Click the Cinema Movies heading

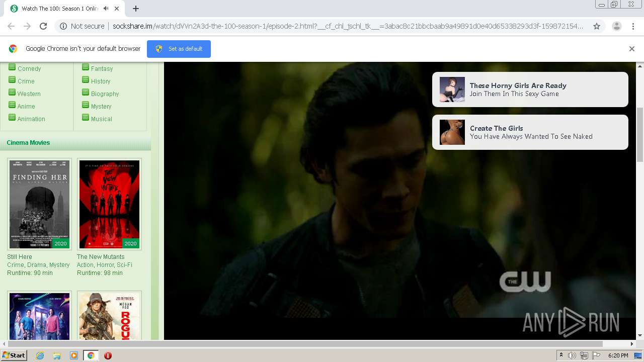[x=28, y=143]
